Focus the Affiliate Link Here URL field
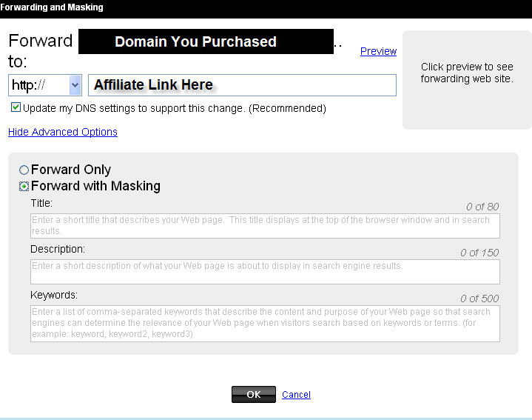Viewport: 532px width, 420px height. [x=242, y=85]
